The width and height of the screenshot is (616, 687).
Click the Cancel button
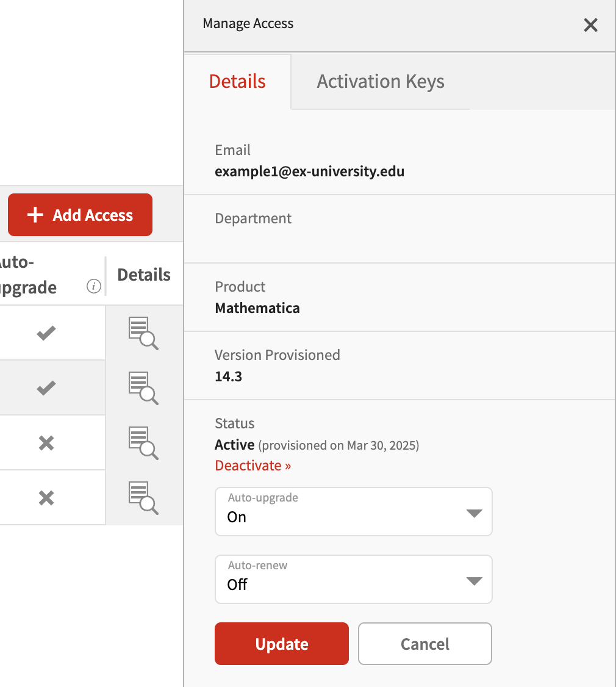pos(425,644)
